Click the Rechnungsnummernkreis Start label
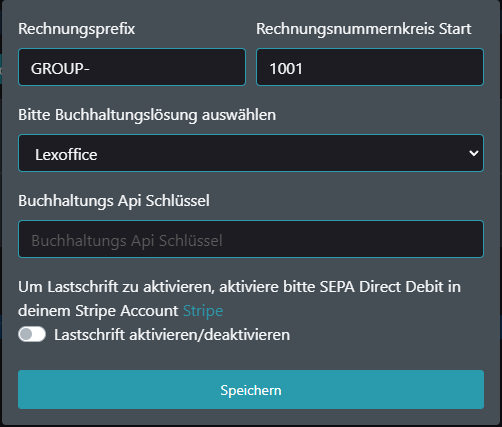 click(x=364, y=29)
